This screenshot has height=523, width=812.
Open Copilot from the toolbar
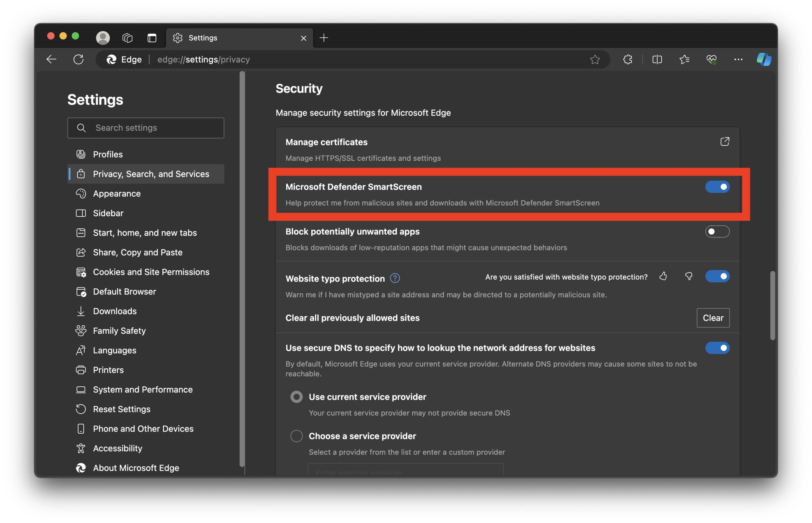(x=763, y=60)
